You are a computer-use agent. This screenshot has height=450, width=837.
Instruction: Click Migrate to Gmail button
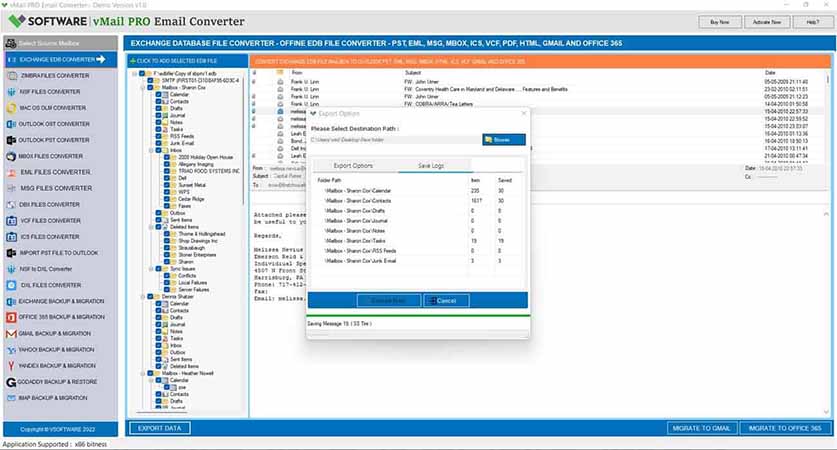(702, 428)
